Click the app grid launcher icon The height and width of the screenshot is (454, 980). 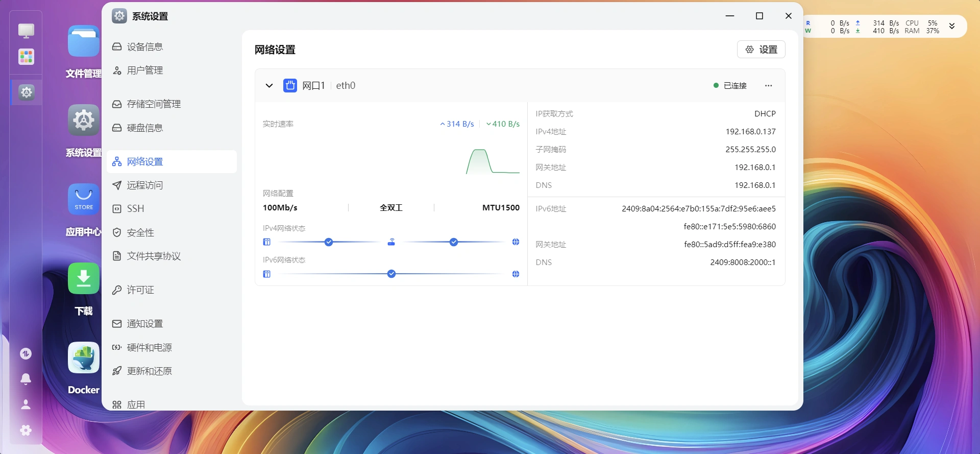(x=26, y=57)
